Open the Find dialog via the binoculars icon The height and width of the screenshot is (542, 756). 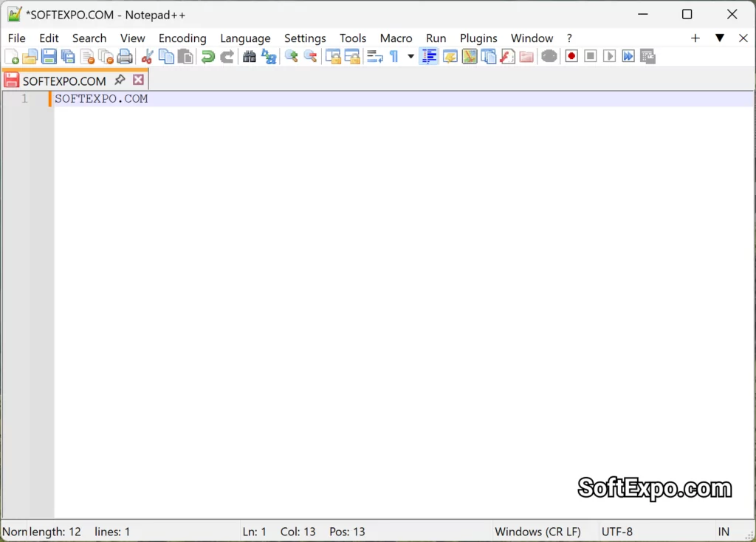(249, 56)
